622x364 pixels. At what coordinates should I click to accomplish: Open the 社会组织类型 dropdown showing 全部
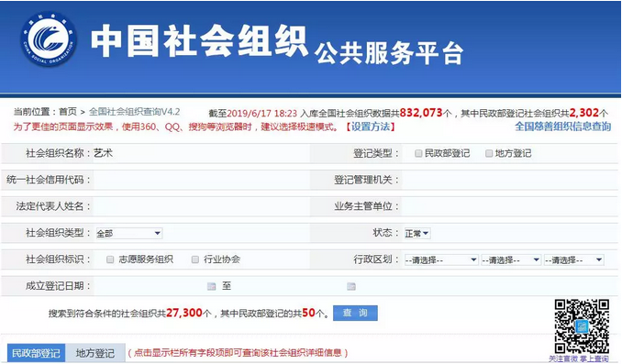[x=129, y=233]
